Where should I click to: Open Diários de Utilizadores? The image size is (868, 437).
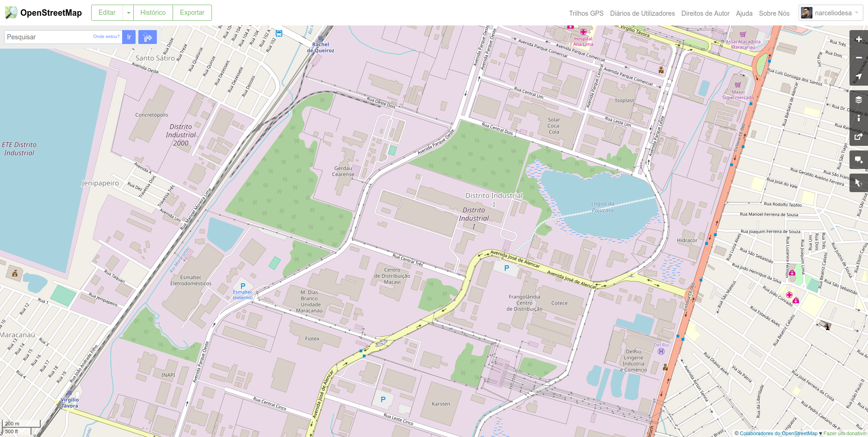[x=642, y=13]
